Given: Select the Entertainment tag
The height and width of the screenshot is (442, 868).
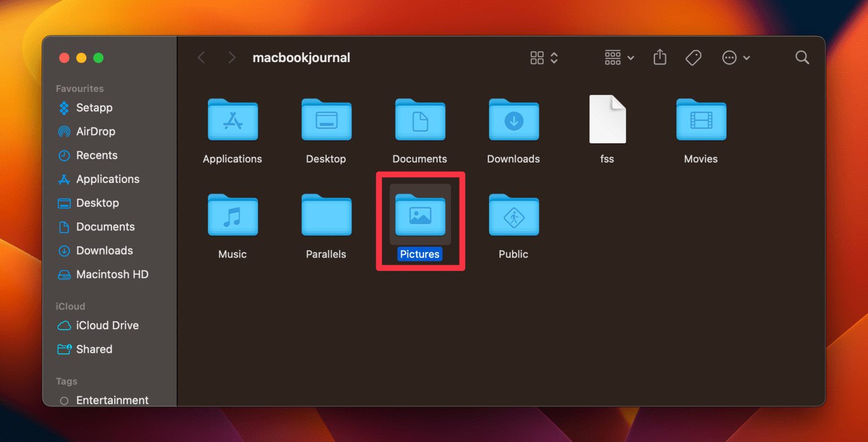Looking at the screenshot, I should point(112,400).
